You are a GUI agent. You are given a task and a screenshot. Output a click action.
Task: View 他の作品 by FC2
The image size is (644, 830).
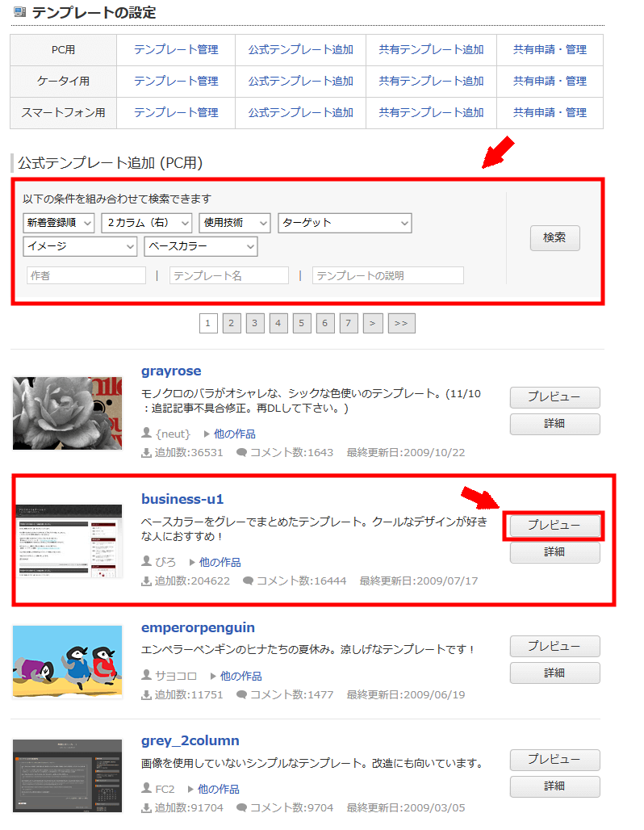point(219,790)
